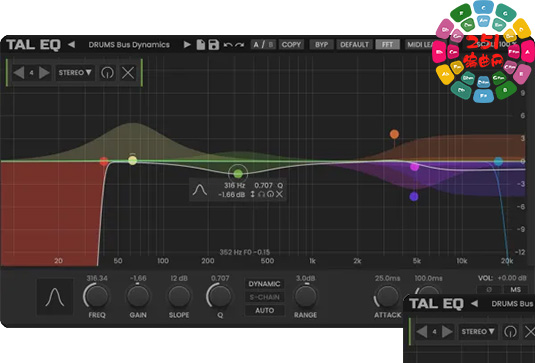535x363 pixels.
Task: Open the STEREO channel mode dropdown
Action: 75,73
